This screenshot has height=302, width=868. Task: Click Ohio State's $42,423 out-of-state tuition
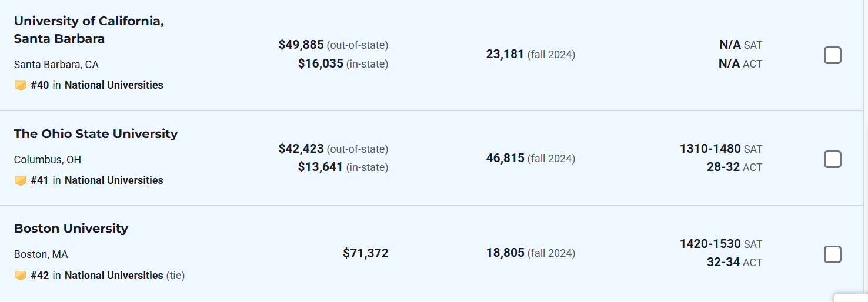301,149
